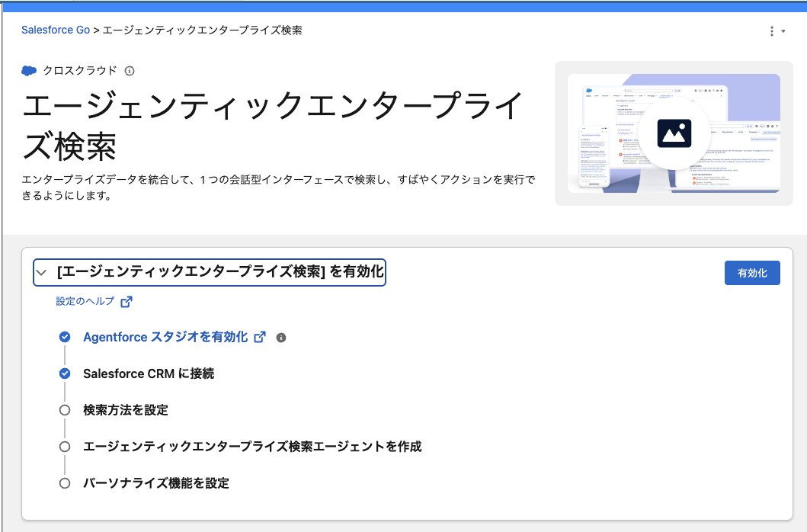Screen dimensions: 807x532
Task: Click the empty step circle for 検索方法を設定
Action: coord(65,411)
